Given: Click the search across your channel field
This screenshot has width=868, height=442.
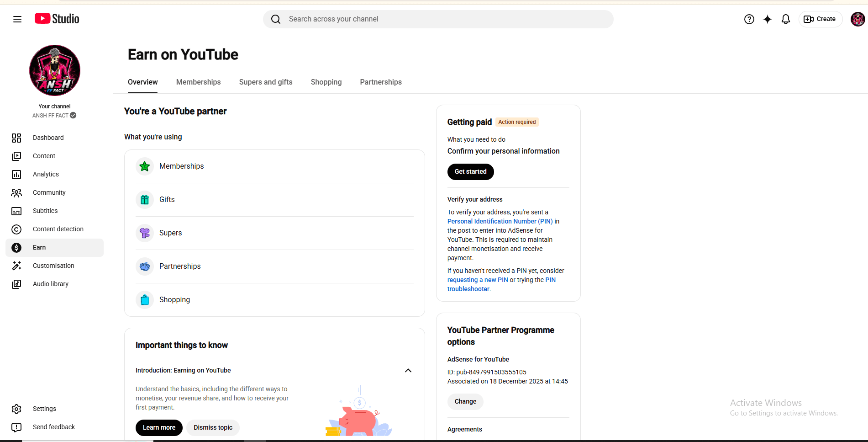Looking at the screenshot, I should (x=438, y=19).
